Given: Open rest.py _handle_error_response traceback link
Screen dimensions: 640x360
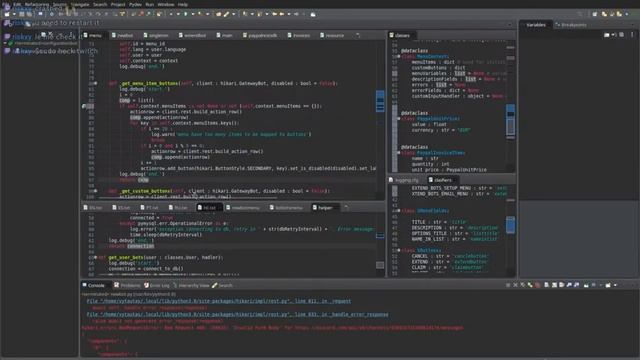Looking at the screenshot, I should 238,315.
